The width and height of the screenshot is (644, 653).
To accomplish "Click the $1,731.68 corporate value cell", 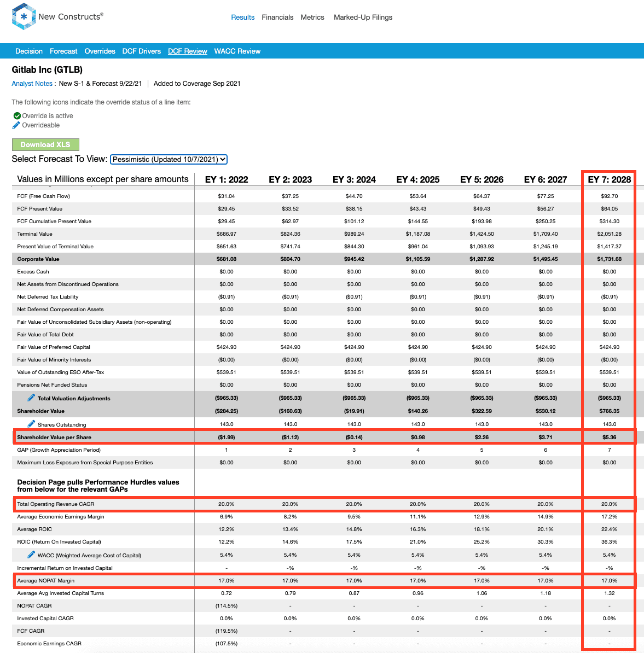I will tap(610, 259).
